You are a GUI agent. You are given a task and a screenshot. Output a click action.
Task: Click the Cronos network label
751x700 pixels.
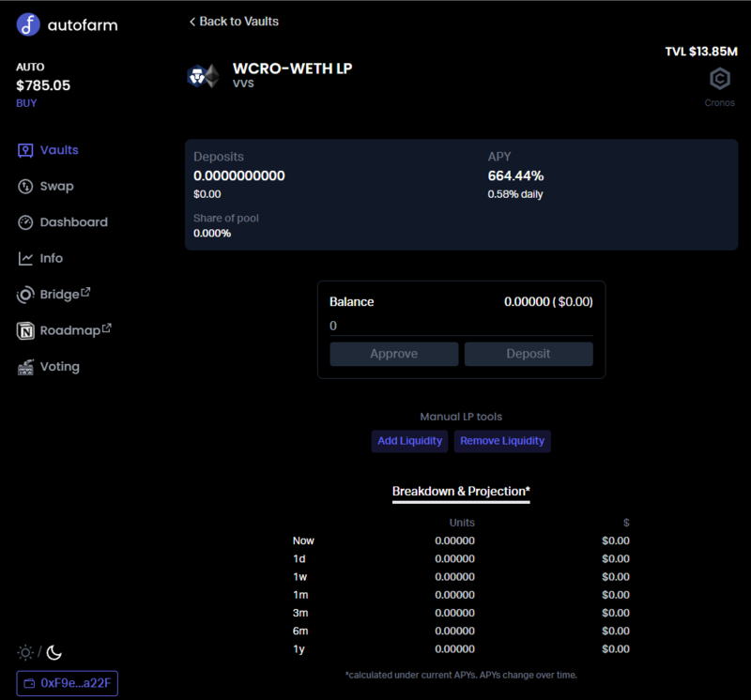coord(719,103)
